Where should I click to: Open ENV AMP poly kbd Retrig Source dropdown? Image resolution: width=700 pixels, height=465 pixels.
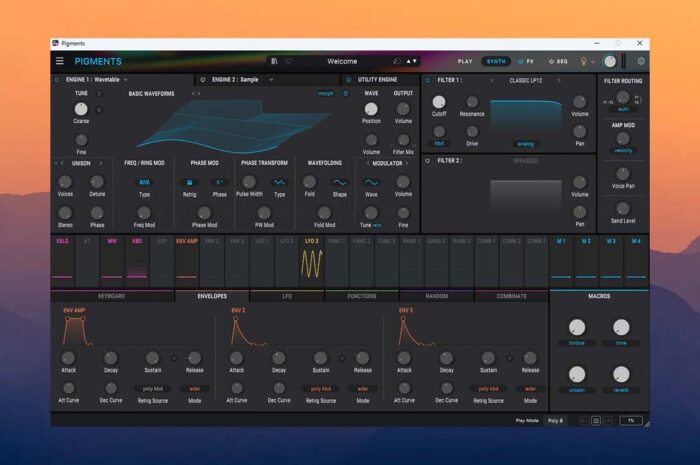[153, 389]
